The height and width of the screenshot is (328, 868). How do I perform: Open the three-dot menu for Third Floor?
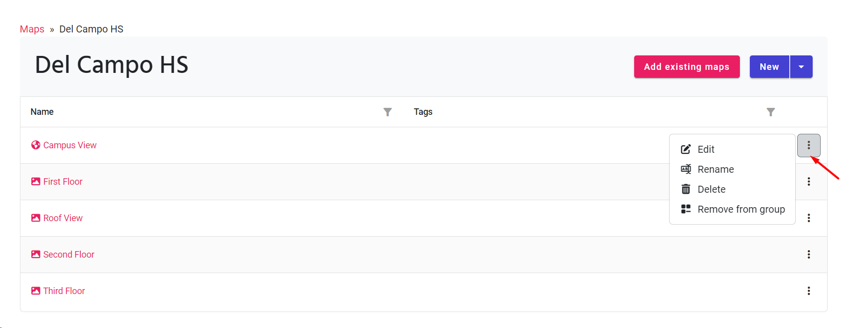[x=808, y=291]
